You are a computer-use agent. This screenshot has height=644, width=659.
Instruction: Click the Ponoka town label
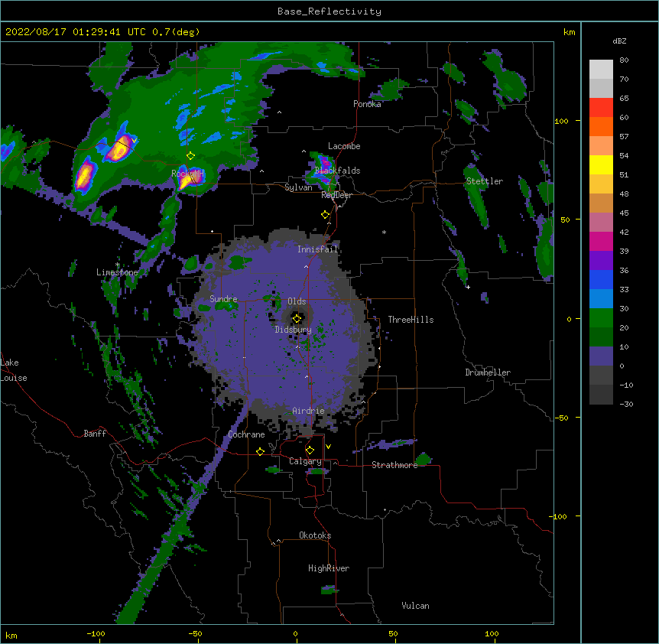(x=367, y=104)
